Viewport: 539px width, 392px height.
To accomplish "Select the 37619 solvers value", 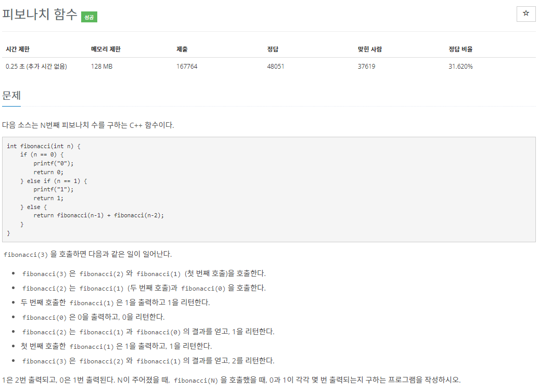I will [366, 67].
